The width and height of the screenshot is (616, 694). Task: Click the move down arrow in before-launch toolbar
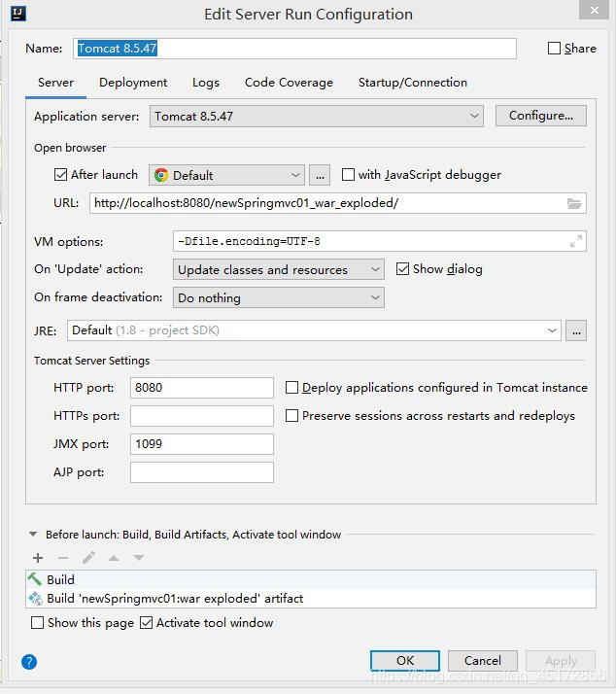tap(139, 558)
